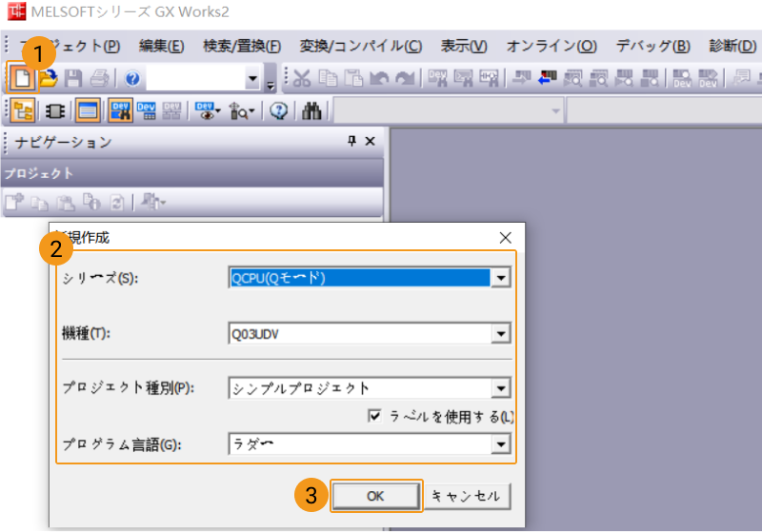This screenshot has height=532, width=762.
Task: Toggle the Navigation window tree icon
Action: 22,111
